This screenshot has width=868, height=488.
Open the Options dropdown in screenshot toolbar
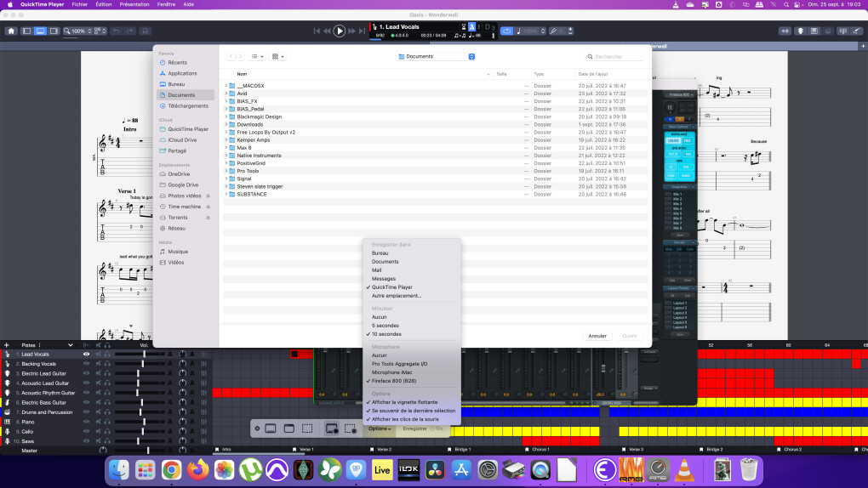(380, 428)
